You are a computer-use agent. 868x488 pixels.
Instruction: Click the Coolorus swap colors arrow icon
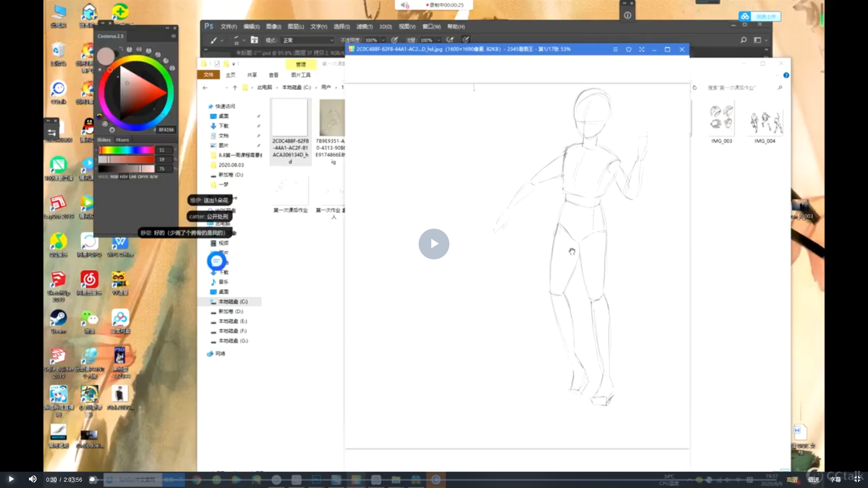(121, 48)
